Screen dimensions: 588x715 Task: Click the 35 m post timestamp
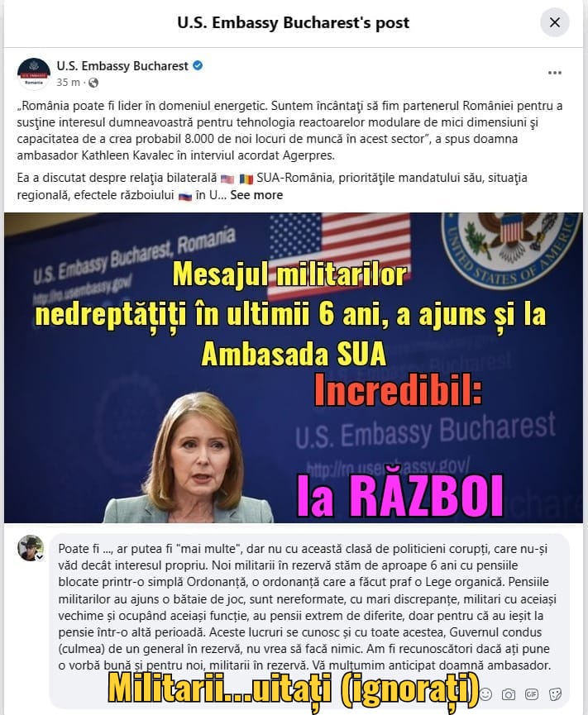(x=69, y=83)
